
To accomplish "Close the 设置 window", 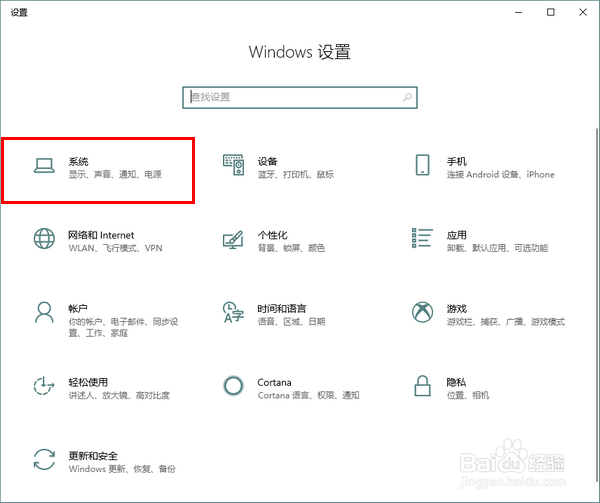I will pyautogui.click(x=583, y=12).
